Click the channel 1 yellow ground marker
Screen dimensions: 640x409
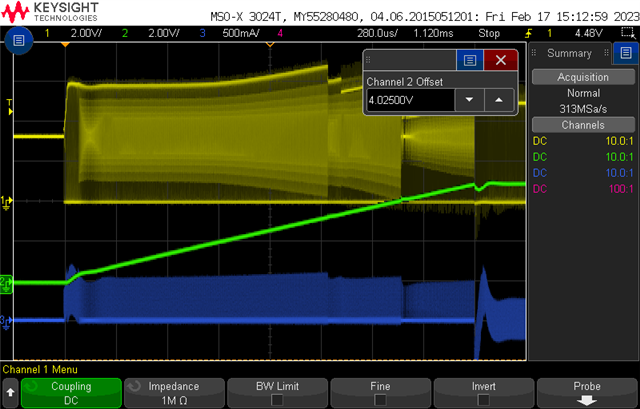[x=7, y=202]
